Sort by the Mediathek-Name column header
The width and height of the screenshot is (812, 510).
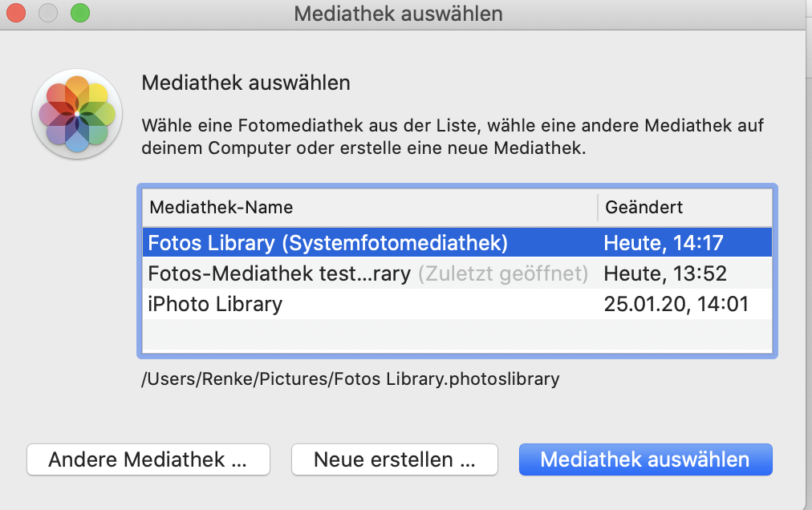click(x=221, y=208)
